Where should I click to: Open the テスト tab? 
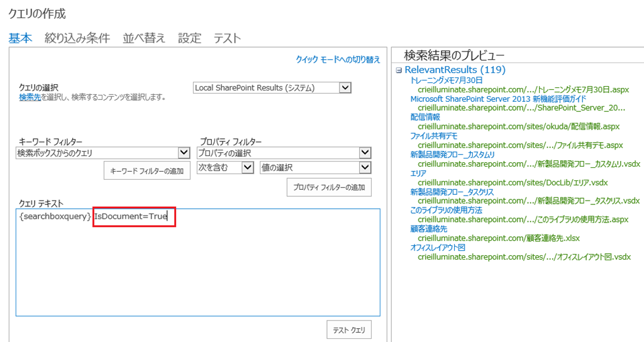pyautogui.click(x=226, y=38)
